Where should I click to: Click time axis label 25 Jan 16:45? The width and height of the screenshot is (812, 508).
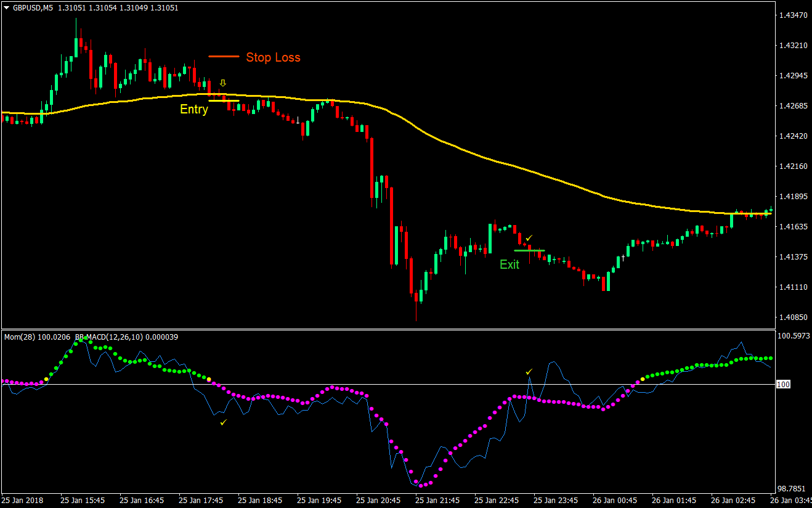[x=142, y=500]
